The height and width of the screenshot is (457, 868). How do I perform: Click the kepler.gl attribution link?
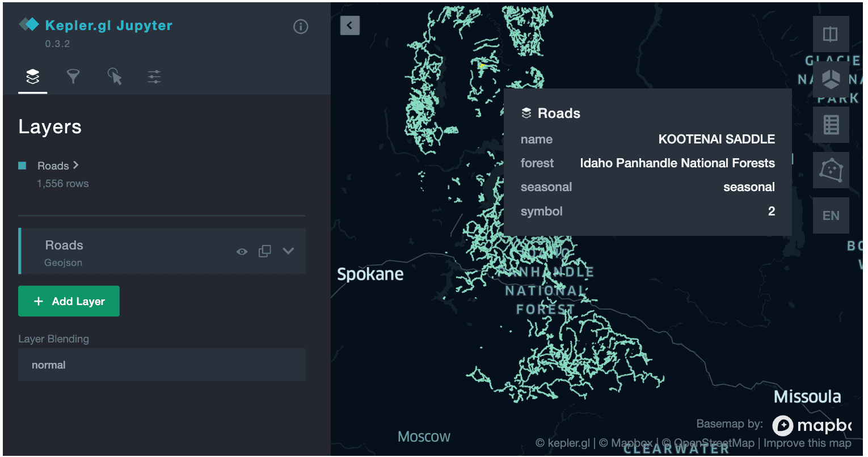569,443
